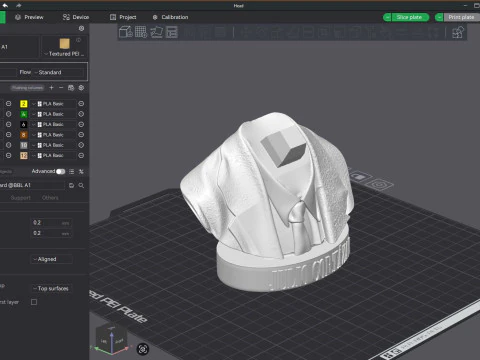
Task: Click the Add model cube toolbar icon
Action: [126, 32]
